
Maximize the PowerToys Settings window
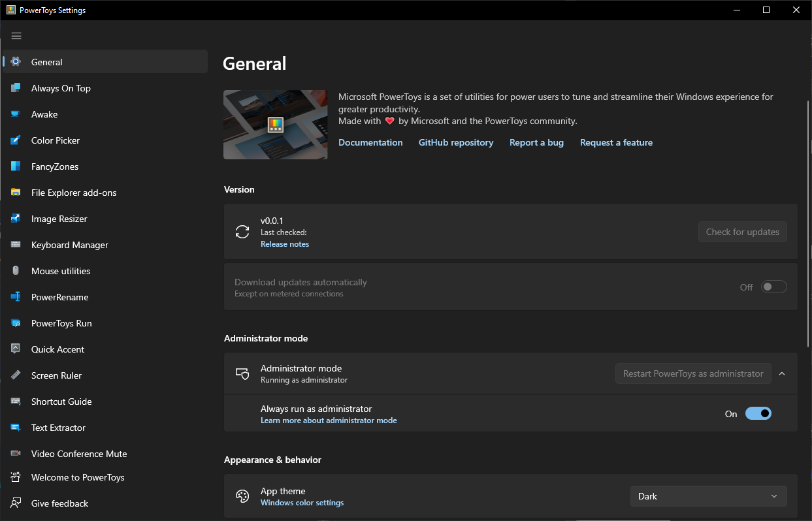pyautogui.click(x=766, y=10)
